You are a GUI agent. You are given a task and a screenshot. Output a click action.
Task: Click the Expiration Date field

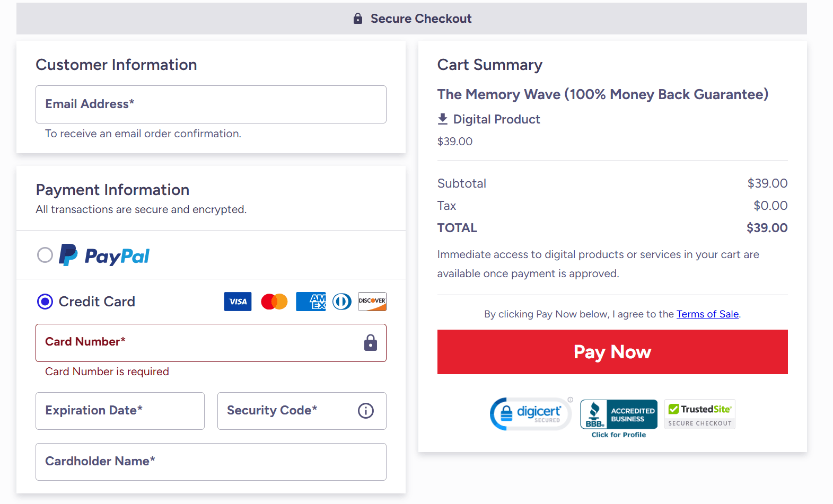pos(120,411)
